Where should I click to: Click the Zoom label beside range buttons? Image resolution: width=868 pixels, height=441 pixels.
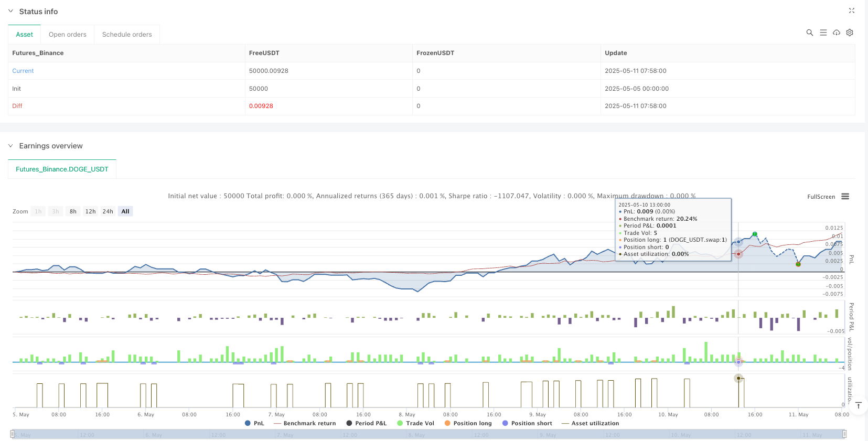coord(20,211)
